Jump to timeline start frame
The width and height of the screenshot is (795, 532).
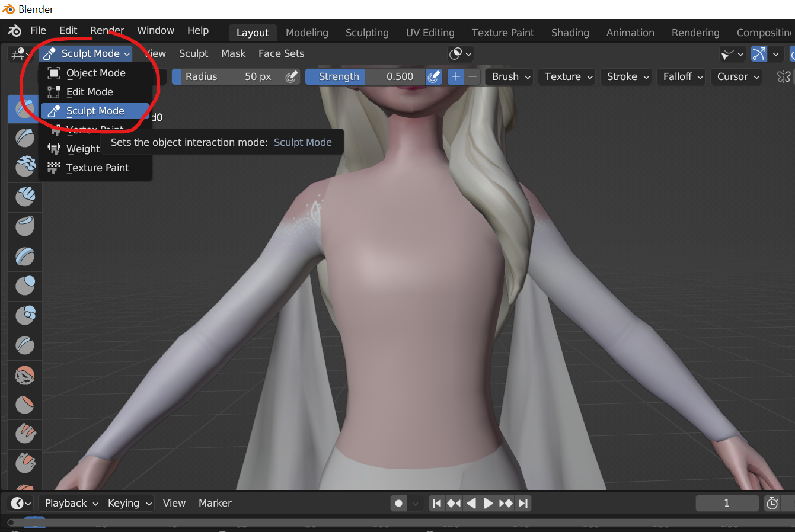pos(437,504)
